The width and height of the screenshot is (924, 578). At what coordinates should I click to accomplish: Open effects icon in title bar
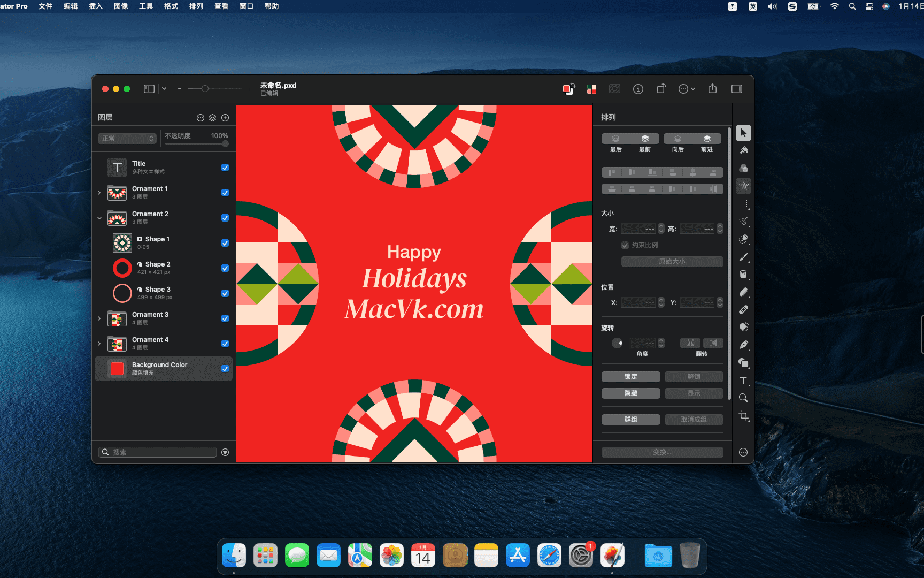tap(615, 89)
